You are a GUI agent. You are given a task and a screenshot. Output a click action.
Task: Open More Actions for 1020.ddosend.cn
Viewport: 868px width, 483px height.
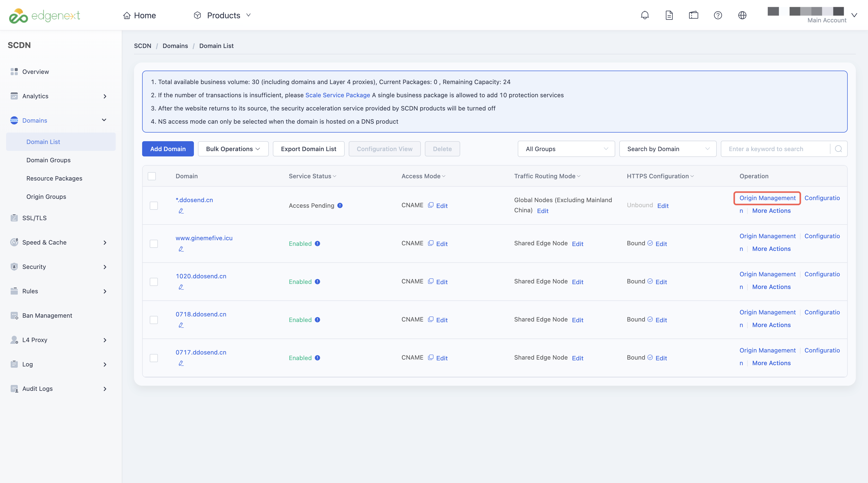[771, 287]
